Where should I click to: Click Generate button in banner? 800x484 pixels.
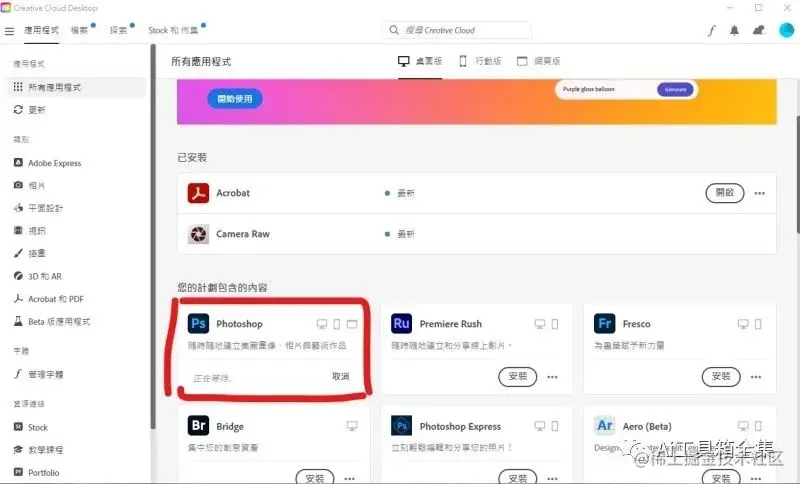pos(675,89)
